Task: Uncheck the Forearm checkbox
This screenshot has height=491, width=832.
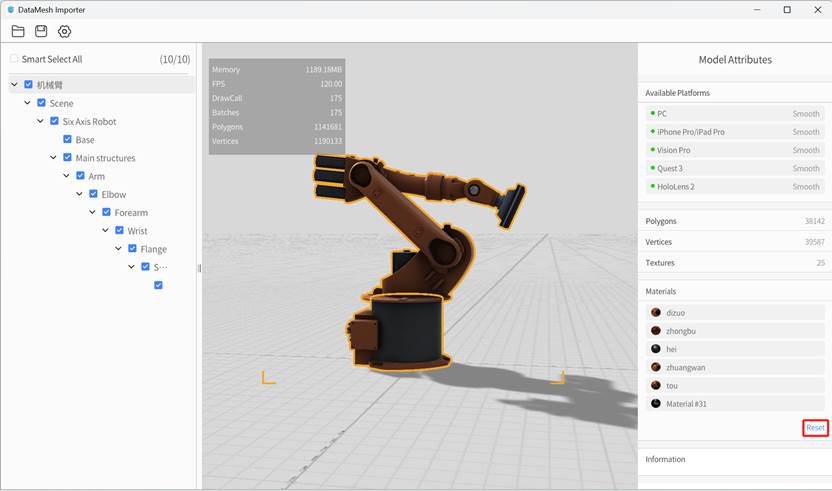Action: tap(106, 212)
